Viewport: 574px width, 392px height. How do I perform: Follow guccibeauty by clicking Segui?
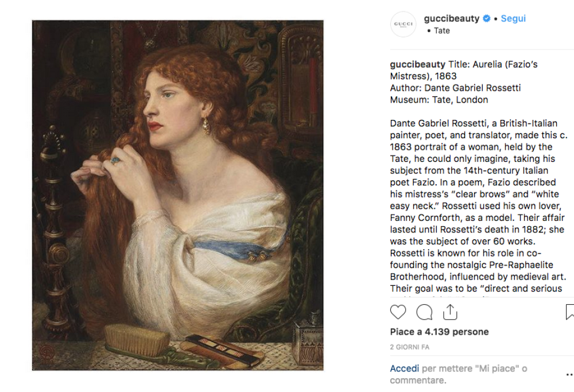(x=513, y=18)
